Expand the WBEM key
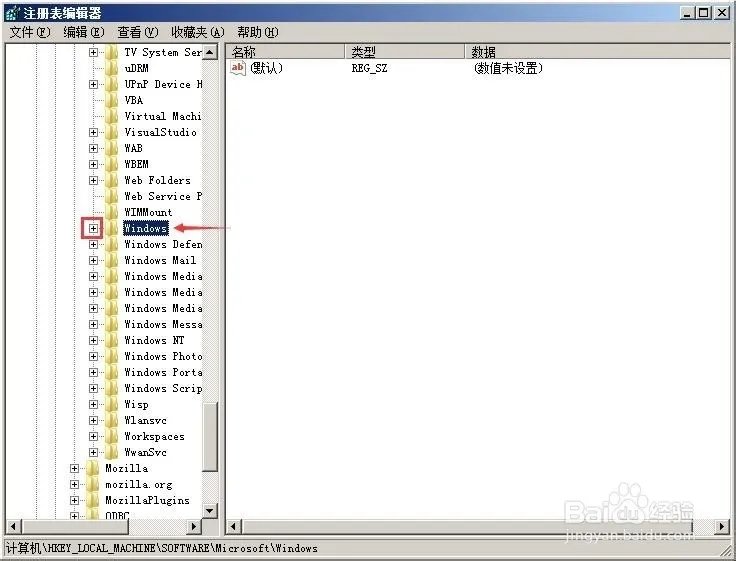The image size is (736, 561). (x=93, y=164)
